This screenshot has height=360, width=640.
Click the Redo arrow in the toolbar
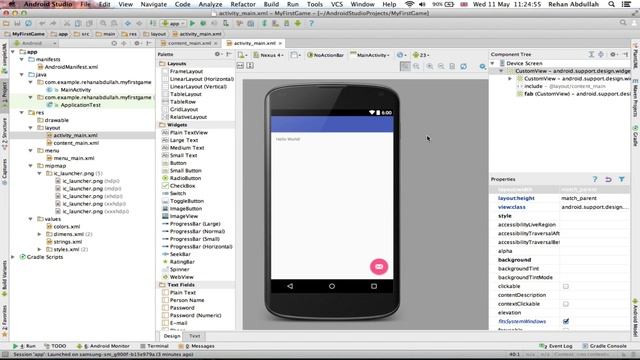pos(53,23)
